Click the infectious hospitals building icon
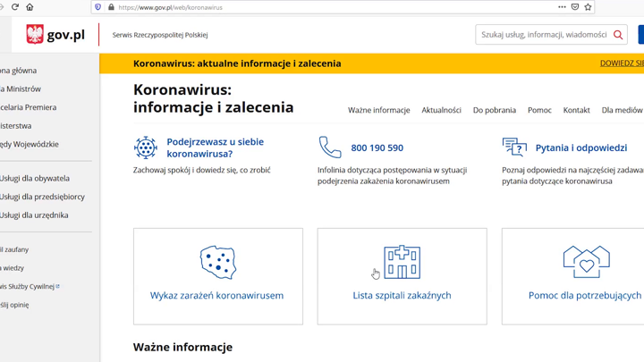The image size is (644, 362). [x=402, y=262]
